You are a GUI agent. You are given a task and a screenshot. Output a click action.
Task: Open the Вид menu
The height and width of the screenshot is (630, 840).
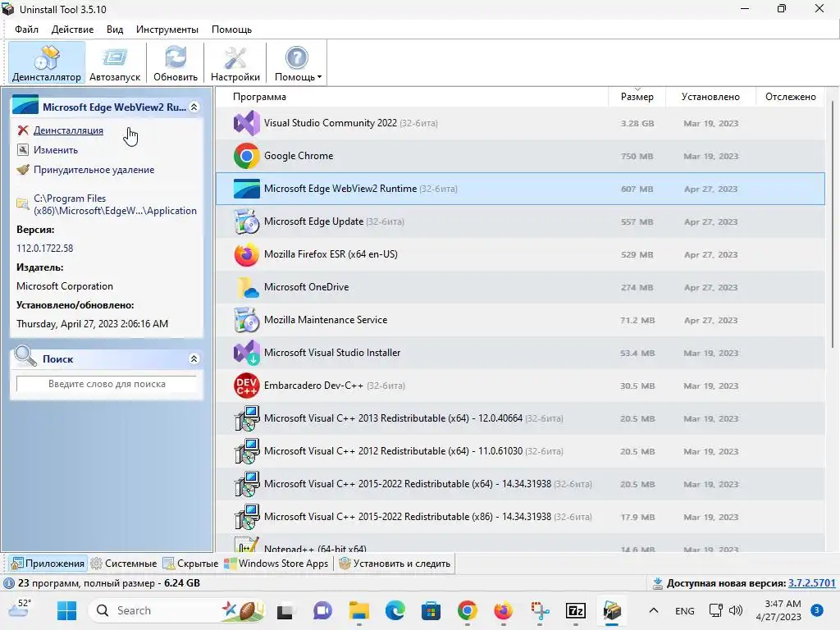pos(115,30)
